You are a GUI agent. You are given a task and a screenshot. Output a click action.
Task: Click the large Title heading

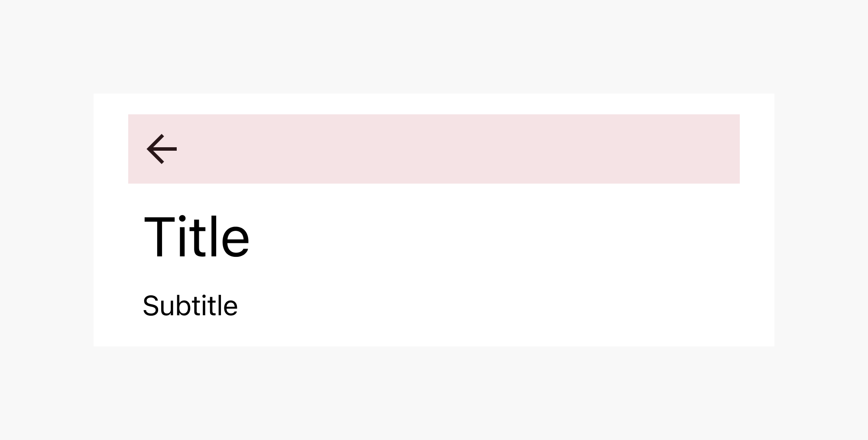[x=197, y=237]
